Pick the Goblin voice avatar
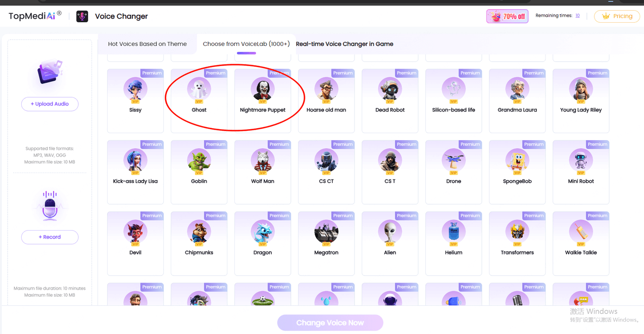The image size is (644, 334). (x=199, y=161)
